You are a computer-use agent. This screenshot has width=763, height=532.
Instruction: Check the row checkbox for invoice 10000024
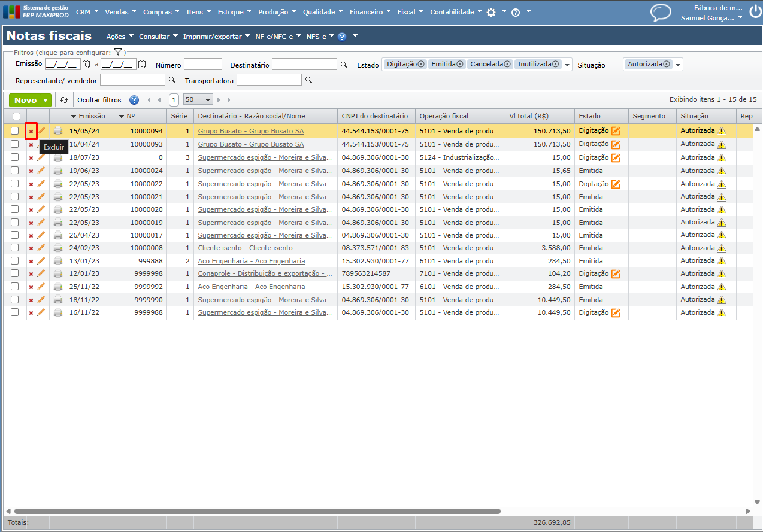point(15,171)
